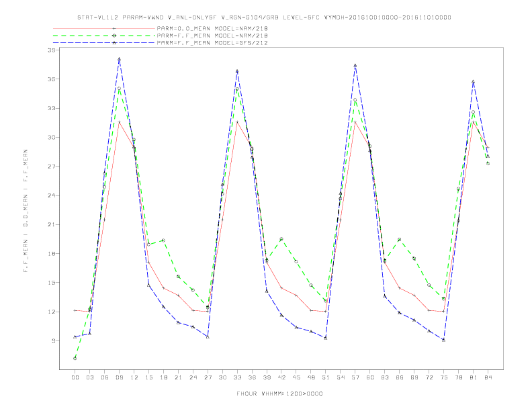Click the chart title starting with STAT=VL1L2
Image resolution: width=532 pixels, height=411 pixels.
click(x=264, y=17)
